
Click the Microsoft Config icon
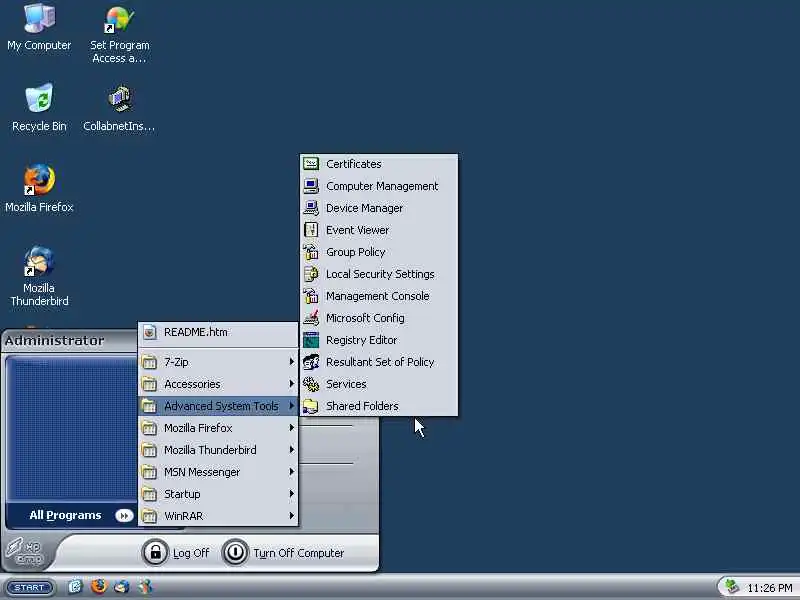[x=311, y=317]
